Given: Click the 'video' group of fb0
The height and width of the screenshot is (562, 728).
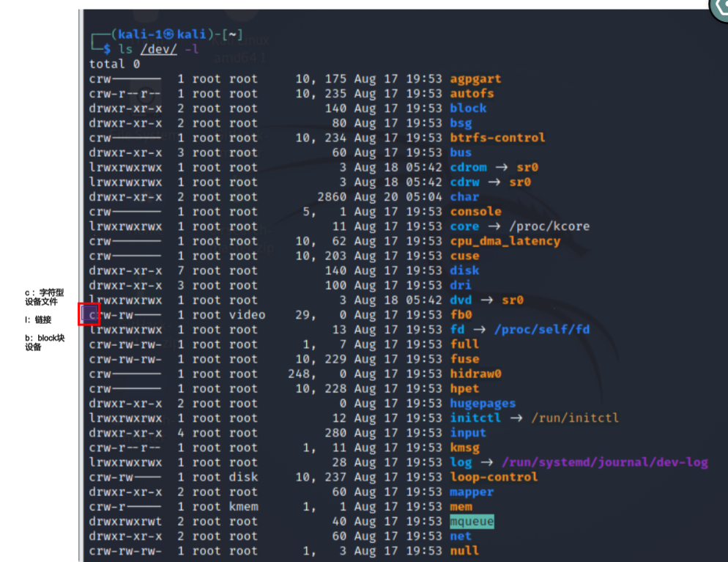Looking at the screenshot, I should tap(247, 315).
